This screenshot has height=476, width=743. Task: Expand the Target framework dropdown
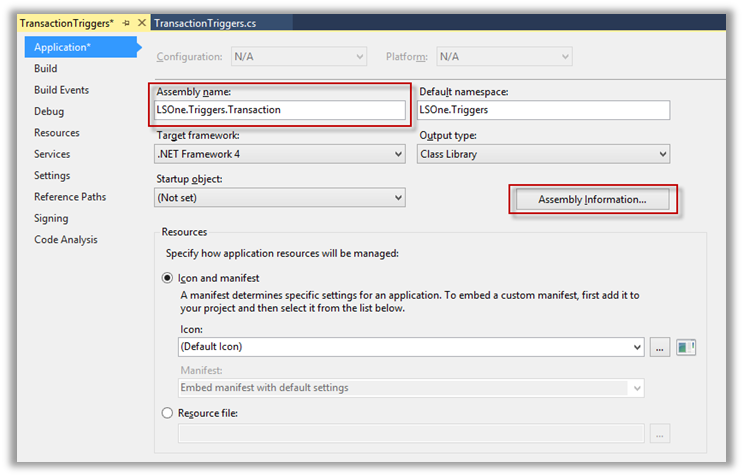tap(280, 154)
